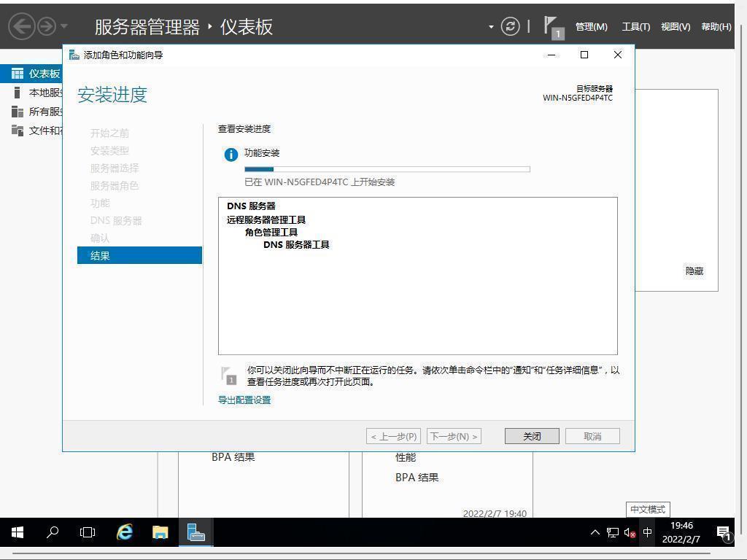
Task: Click the notification flag icon in wizard footer
Action: (229, 376)
